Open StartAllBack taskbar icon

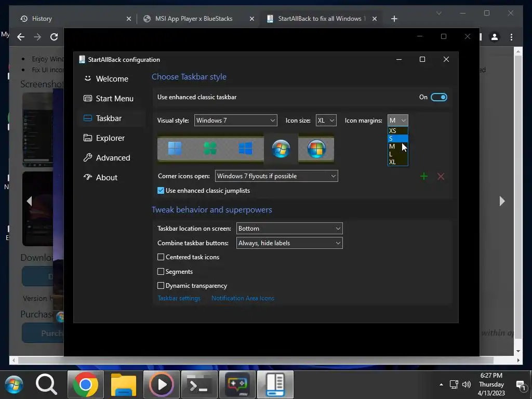coord(275,385)
